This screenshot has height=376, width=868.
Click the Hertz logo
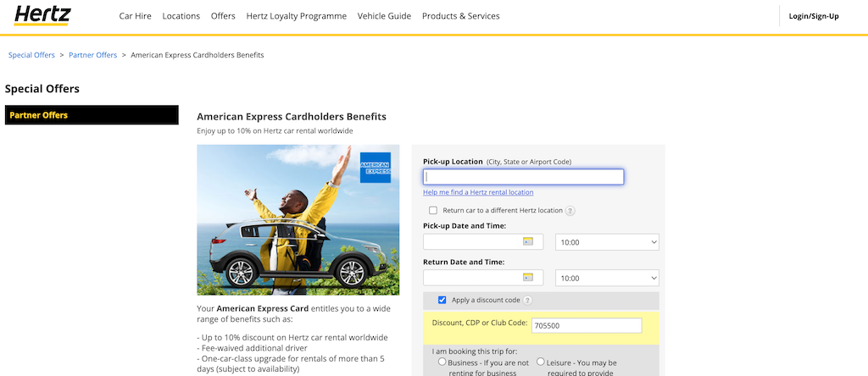click(42, 15)
